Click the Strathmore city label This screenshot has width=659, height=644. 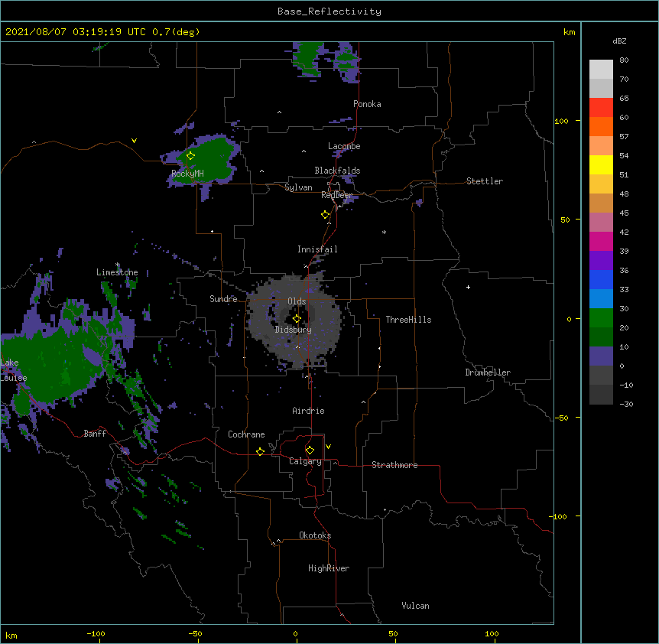click(x=394, y=465)
